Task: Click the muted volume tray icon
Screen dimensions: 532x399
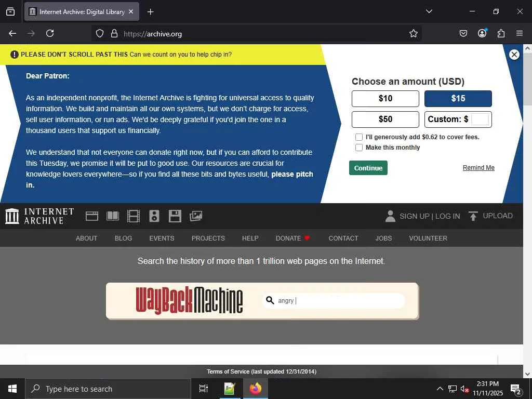Action: (464, 389)
